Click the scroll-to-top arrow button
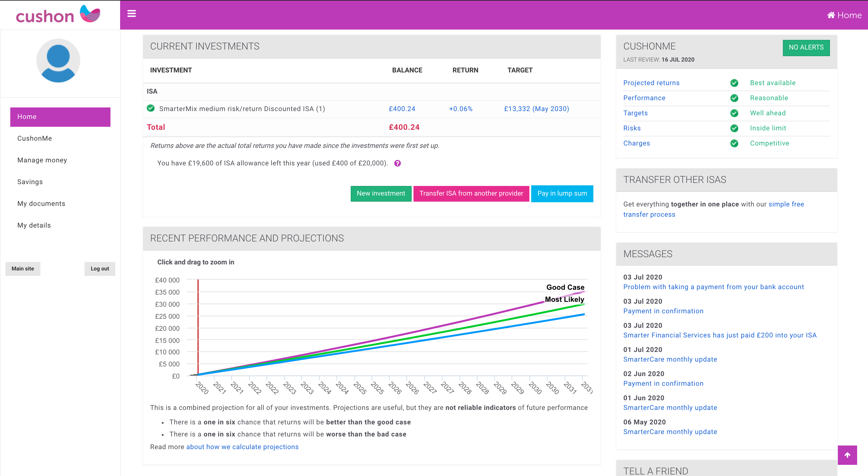 tap(847, 455)
